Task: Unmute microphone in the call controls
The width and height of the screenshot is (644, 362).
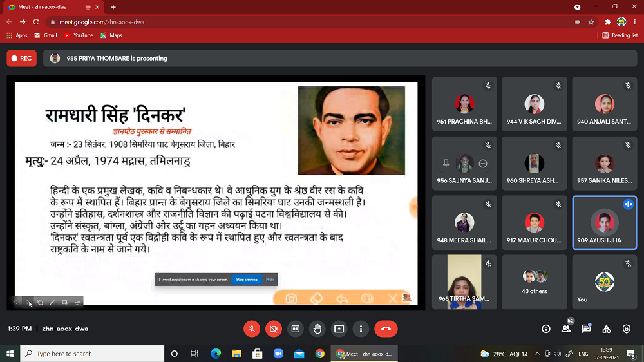Action: click(x=252, y=329)
